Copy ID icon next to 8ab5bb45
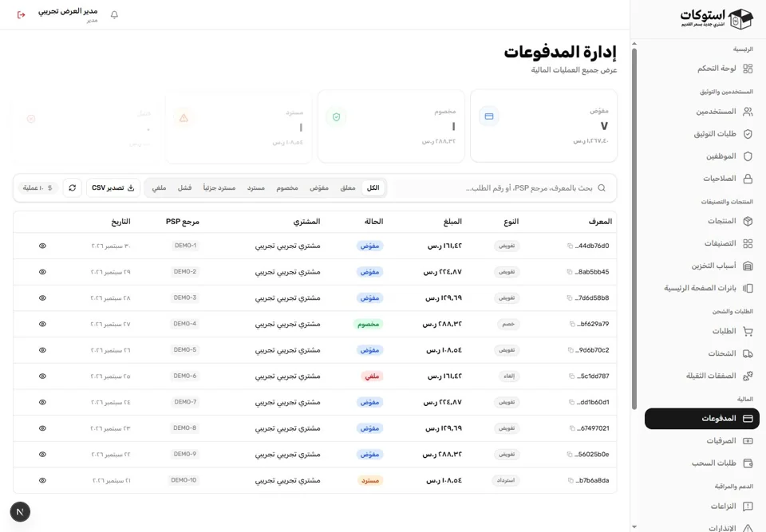The image size is (766, 532). (x=570, y=272)
